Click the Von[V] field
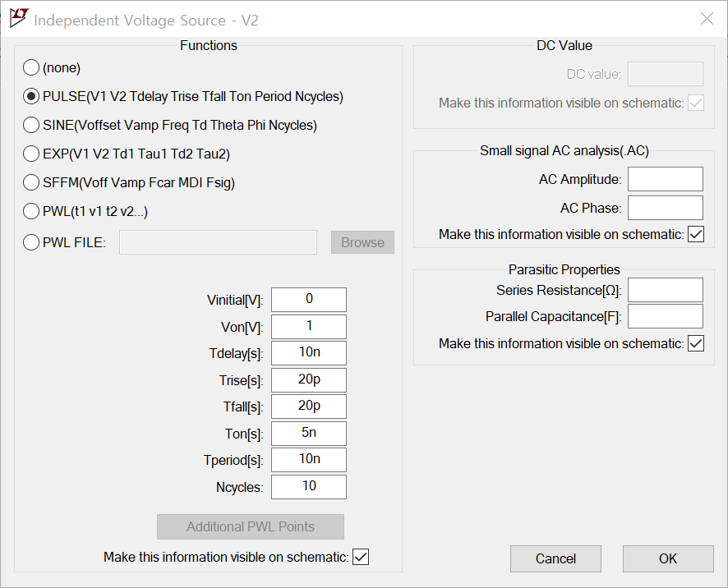728x588 pixels. [x=309, y=326]
